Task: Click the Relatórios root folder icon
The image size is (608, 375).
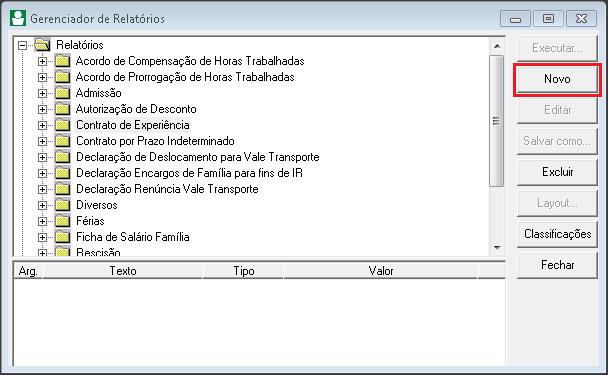Action: pyautogui.click(x=42, y=45)
